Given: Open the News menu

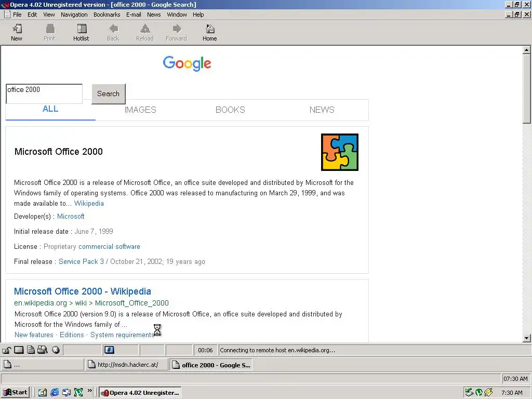Looking at the screenshot, I should coord(154,15).
